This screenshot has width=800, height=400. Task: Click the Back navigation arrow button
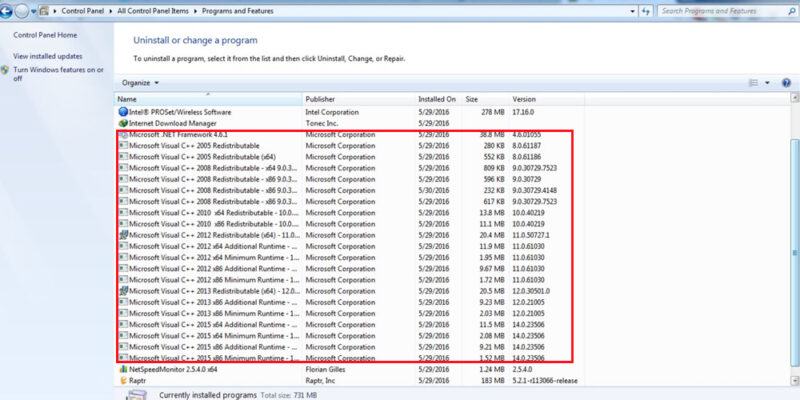[x=6, y=11]
